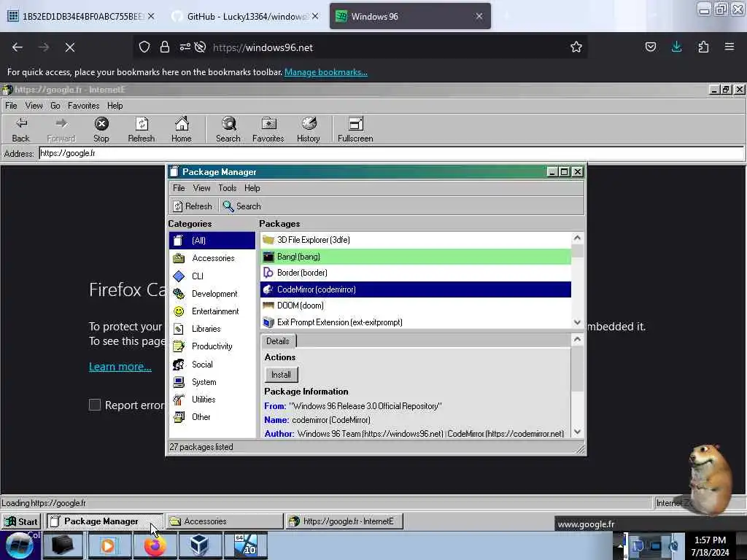Viewport: 747px width, 560px height.
Task: Select the Development category
Action: tap(212, 294)
